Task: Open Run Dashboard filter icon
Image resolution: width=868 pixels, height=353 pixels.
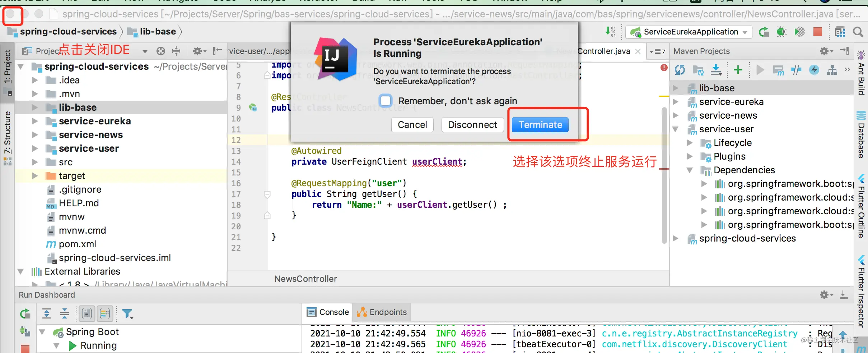Action: coord(127,314)
